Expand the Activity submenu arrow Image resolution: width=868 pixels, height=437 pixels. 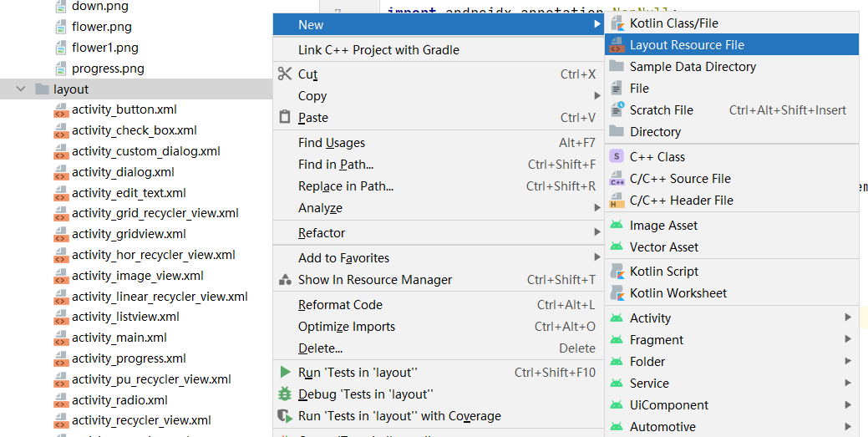click(x=848, y=318)
